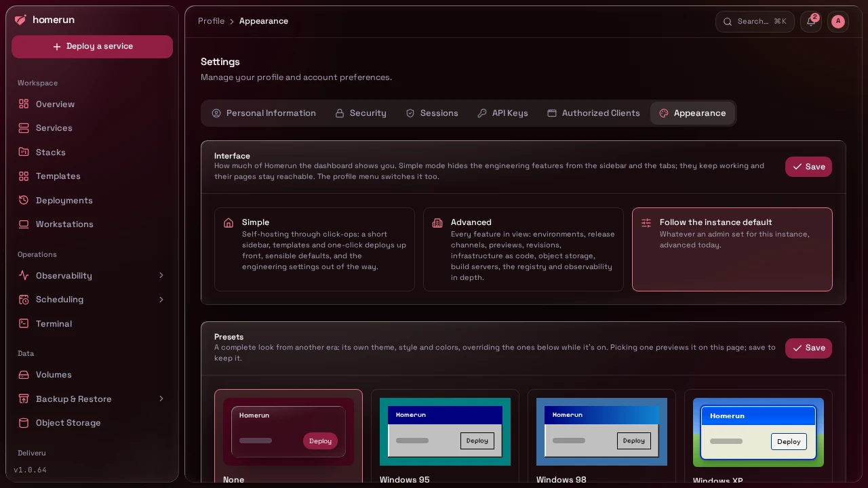Expand the Backup & Restore chevron
This screenshot has width=868, height=488.
pos(161,399)
